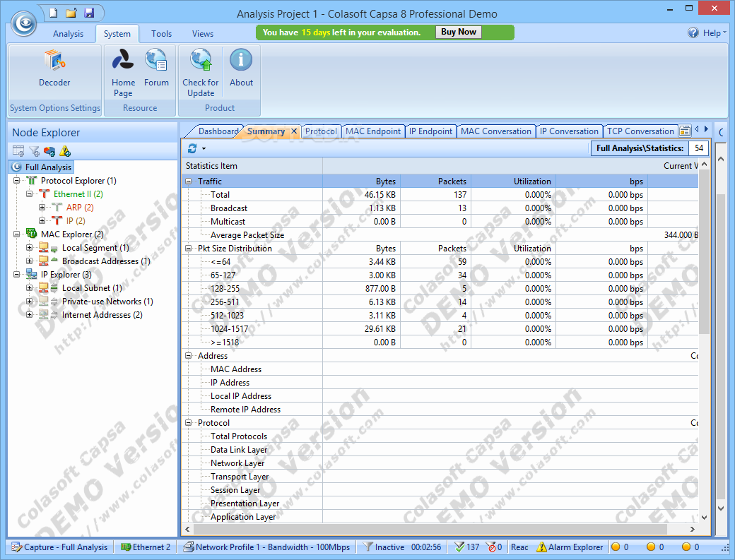Click the Buy Now button
Screen dimensions: 735x560
tap(459, 32)
